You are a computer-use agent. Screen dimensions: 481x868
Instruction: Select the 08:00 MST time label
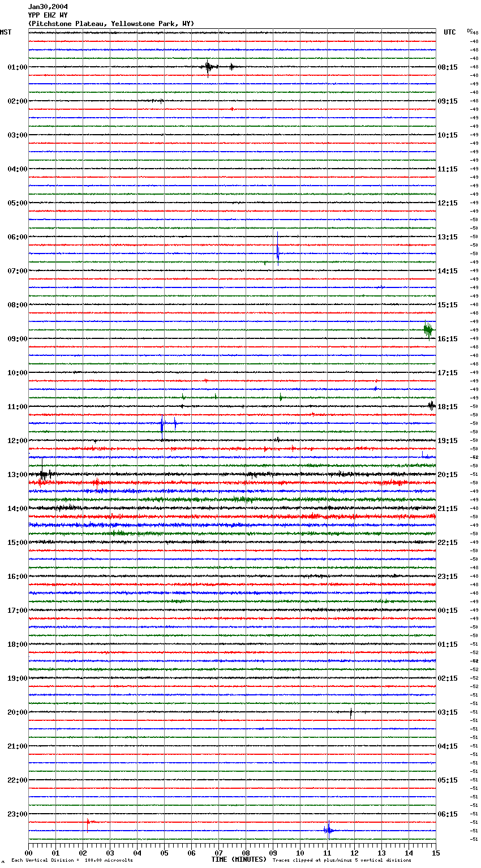(18, 305)
